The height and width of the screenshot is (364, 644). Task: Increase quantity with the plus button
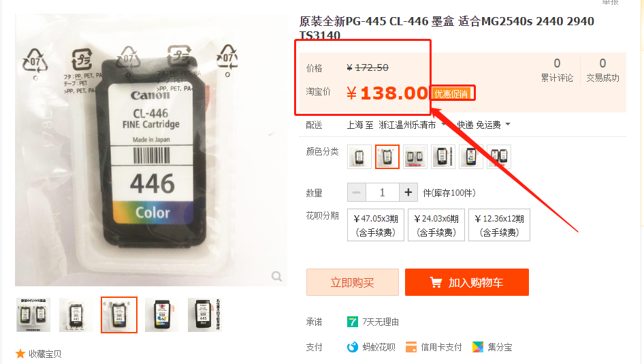[408, 192]
